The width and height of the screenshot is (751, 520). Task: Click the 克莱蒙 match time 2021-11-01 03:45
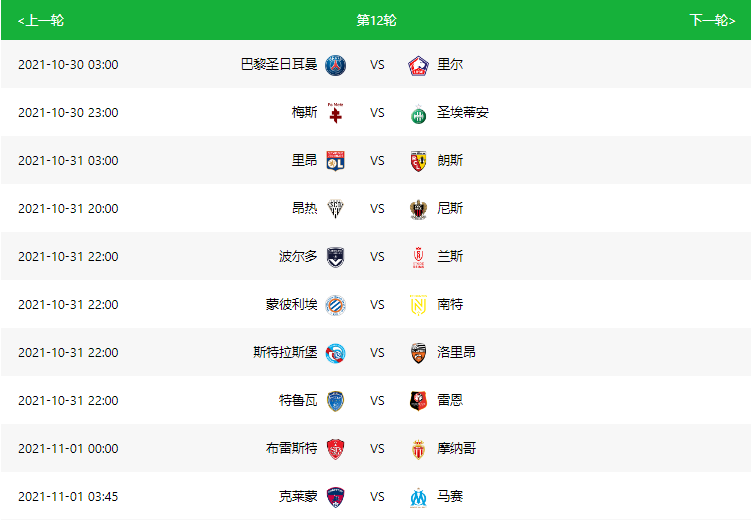[68, 497]
